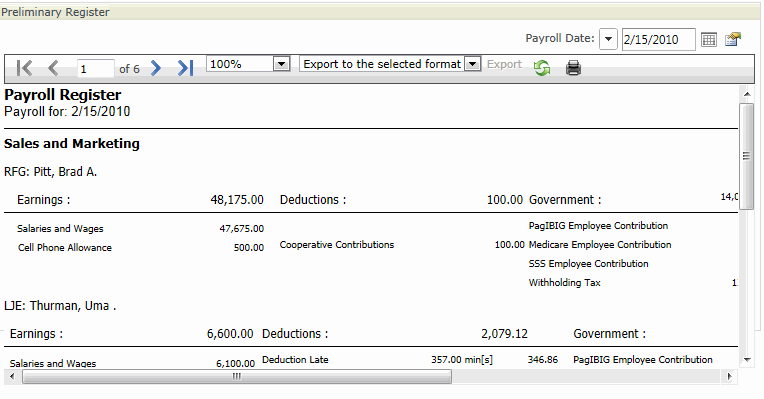764x399 pixels.
Task: Go to the previous report page
Action: [53, 68]
